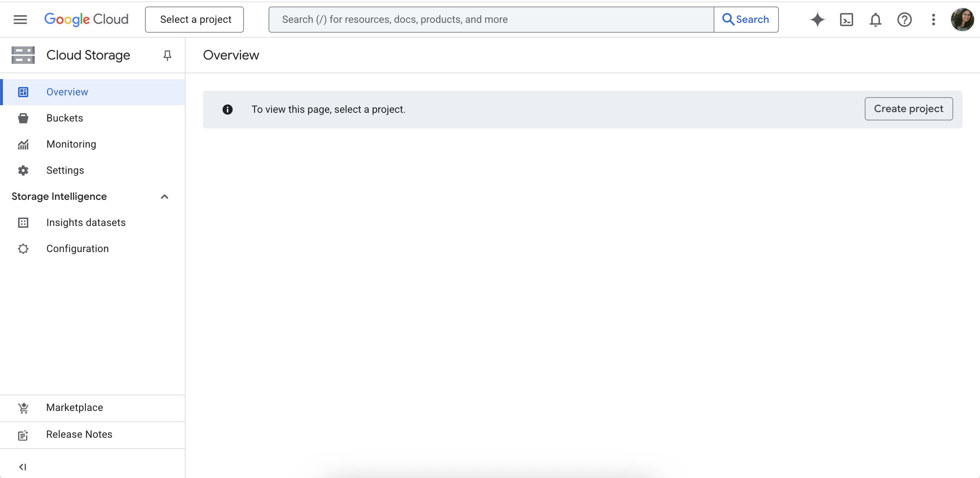Image resolution: width=980 pixels, height=478 pixels.
Task: Open notifications bell
Action: point(875,20)
